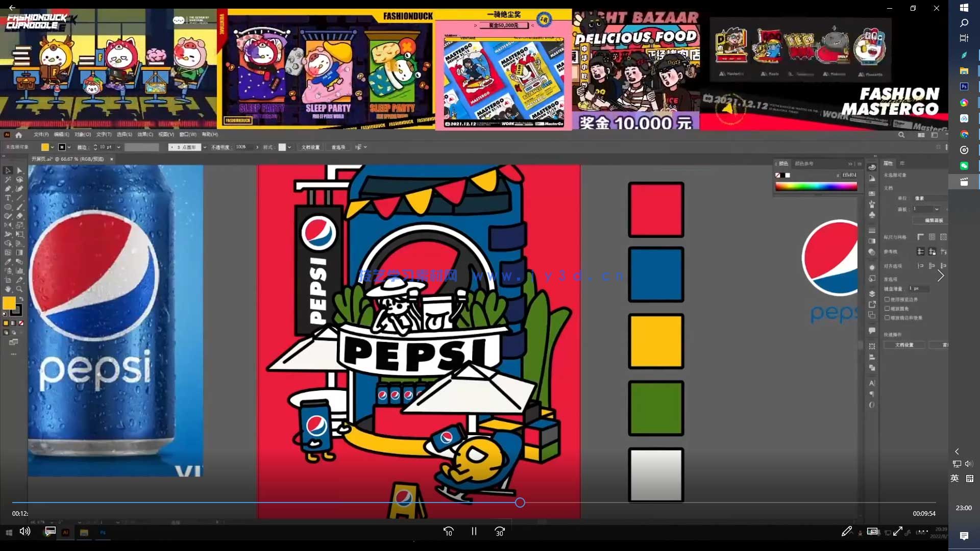Expand the artboard number dropdown

coord(937,209)
